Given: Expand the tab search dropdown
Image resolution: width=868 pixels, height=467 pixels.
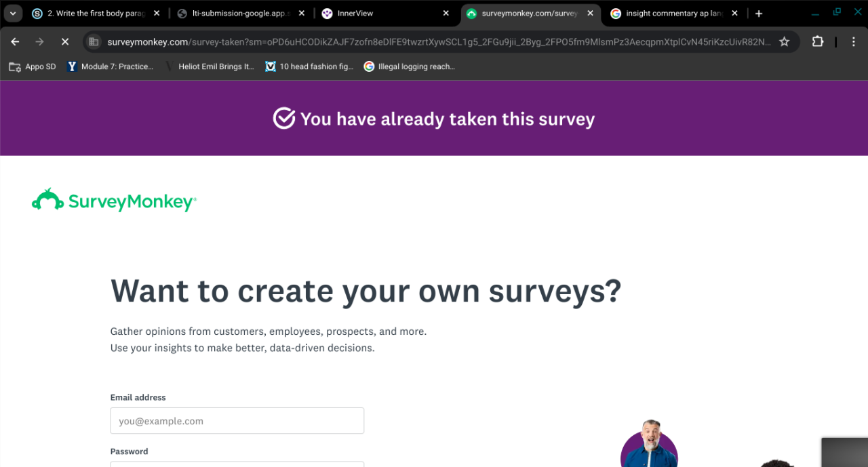Looking at the screenshot, I should pos(12,14).
